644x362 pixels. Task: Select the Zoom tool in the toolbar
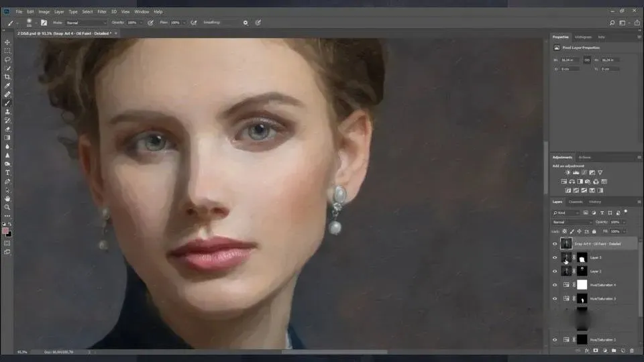point(7,207)
